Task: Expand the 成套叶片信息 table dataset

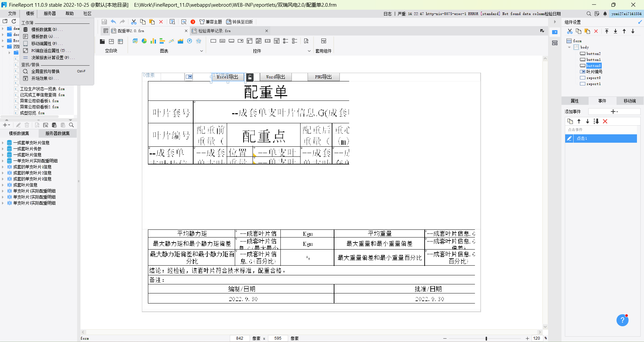Action: click(x=3, y=185)
